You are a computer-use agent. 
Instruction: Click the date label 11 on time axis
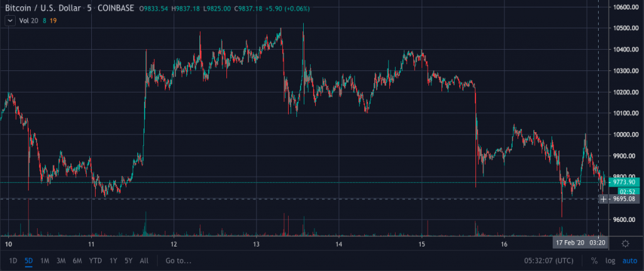click(x=92, y=243)
